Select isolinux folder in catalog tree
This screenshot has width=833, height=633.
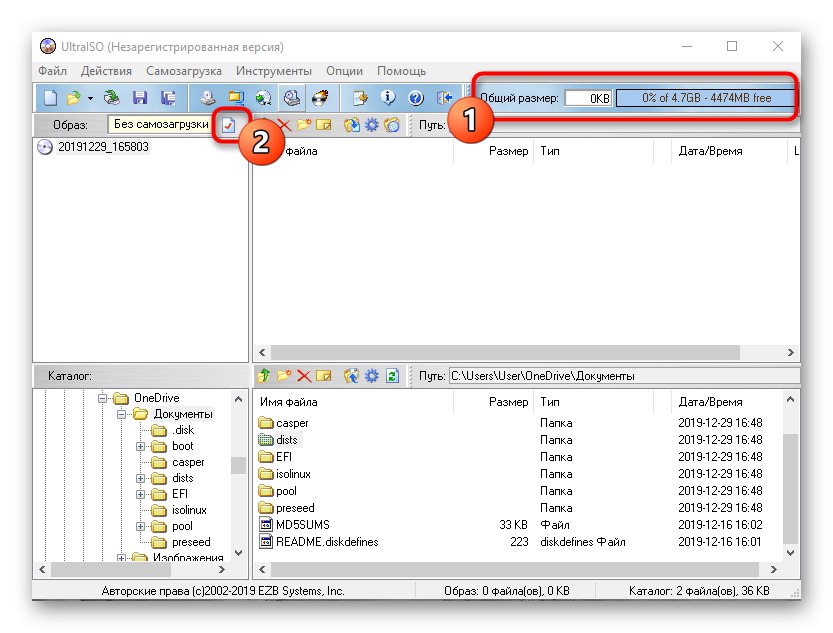(189, 510)
